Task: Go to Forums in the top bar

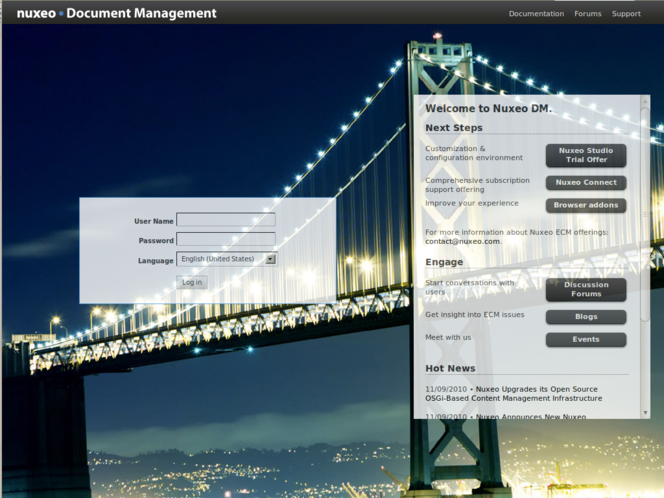Action: pyautogui.click(x=588, y=14)
